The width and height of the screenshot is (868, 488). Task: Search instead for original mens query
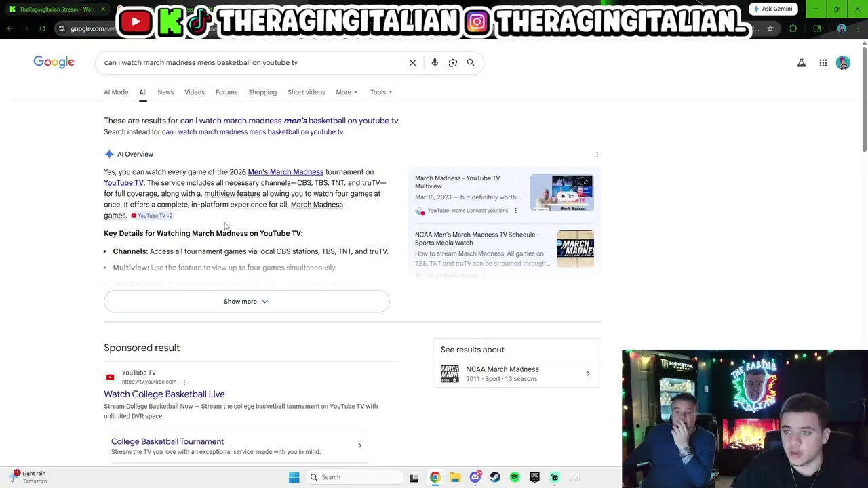click(252, 132)
